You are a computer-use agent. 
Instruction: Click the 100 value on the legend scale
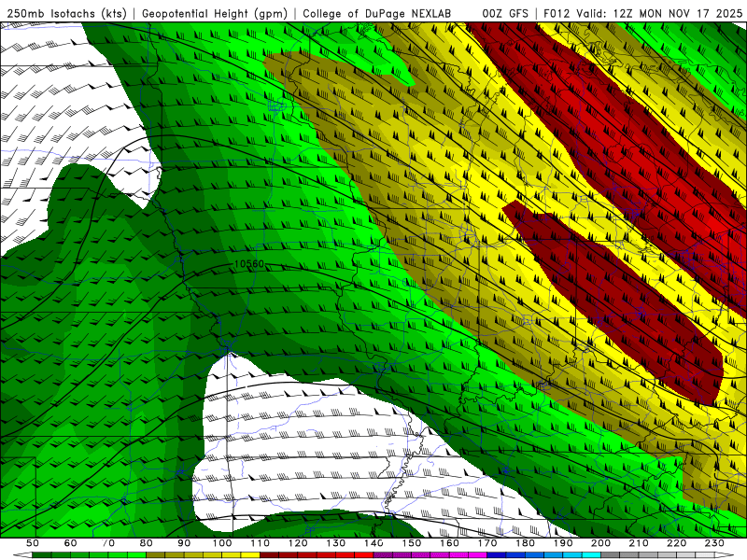click(x=222, y=543)
